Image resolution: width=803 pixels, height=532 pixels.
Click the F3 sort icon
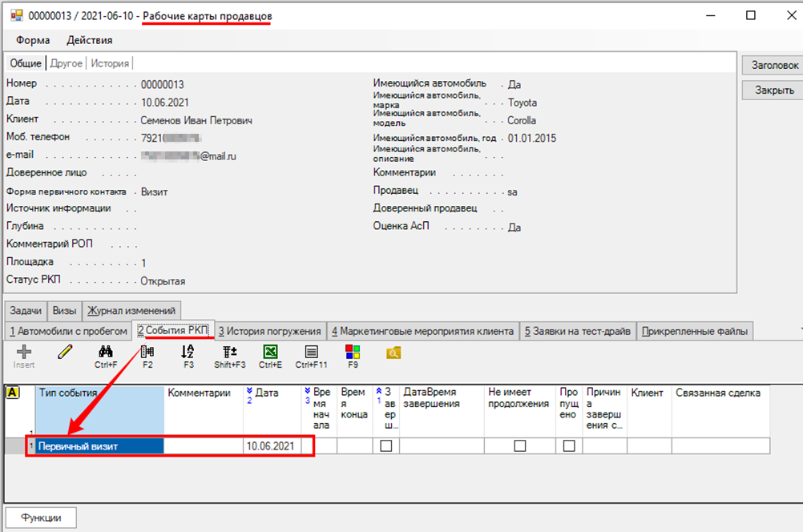[188, 352]
